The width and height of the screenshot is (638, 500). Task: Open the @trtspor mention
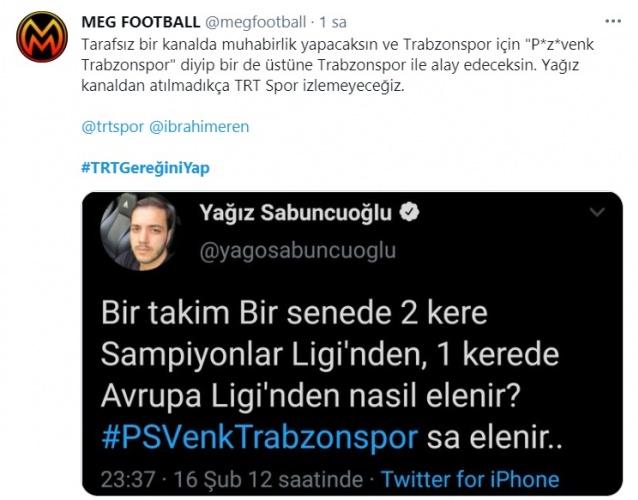point(113,127)
